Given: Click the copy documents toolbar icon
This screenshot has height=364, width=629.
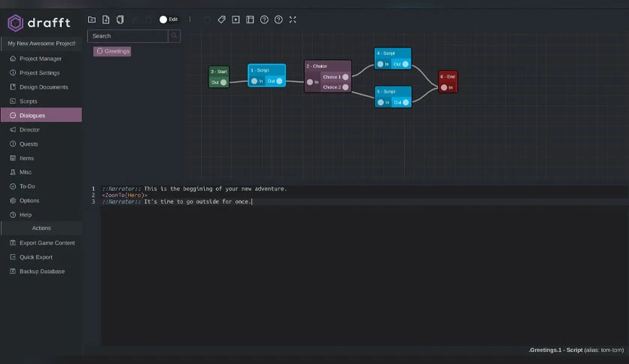Looking at the screenshot, I should point(120,20).
